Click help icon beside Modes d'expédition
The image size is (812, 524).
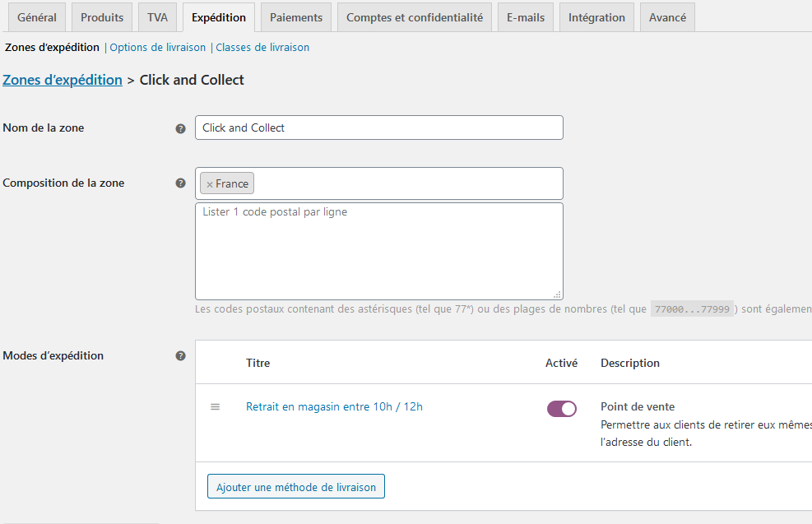181,356
